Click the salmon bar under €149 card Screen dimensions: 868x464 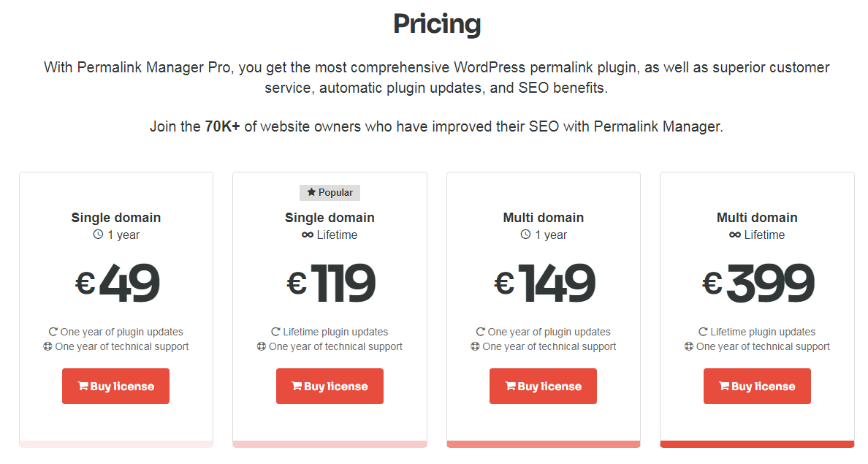(543, 444)
